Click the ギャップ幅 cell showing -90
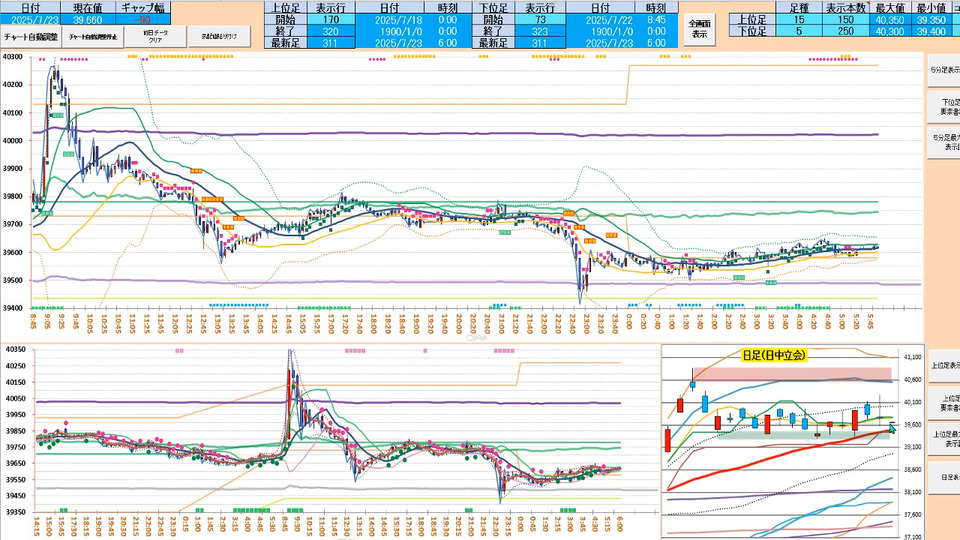 pos(142,18)
